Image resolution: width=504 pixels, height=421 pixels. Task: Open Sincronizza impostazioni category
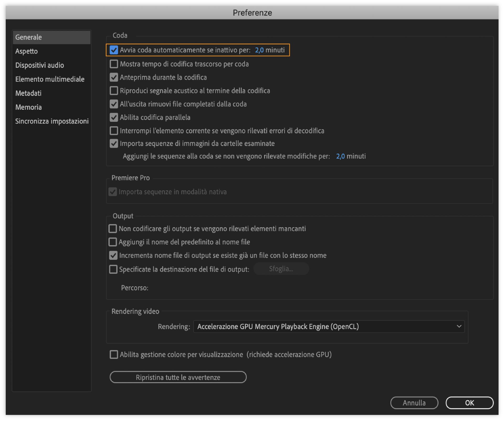click(x=52, y=121)
